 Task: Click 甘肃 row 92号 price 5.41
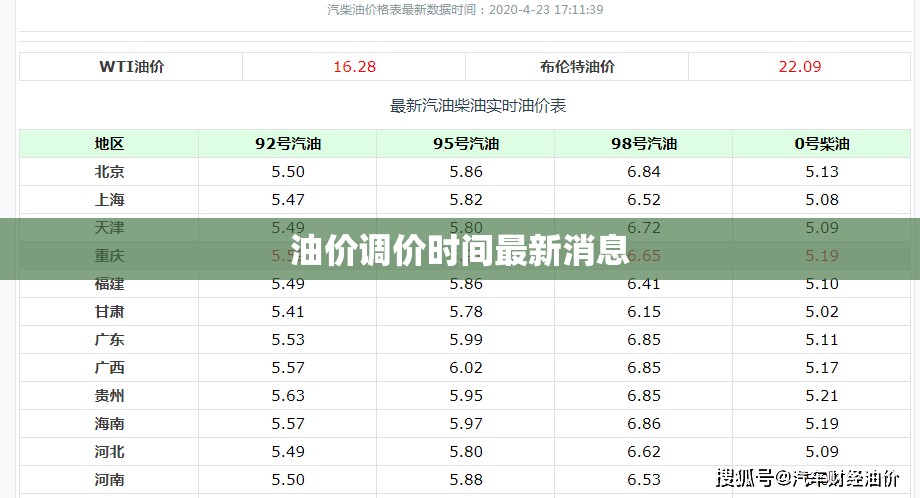[288, 312]
